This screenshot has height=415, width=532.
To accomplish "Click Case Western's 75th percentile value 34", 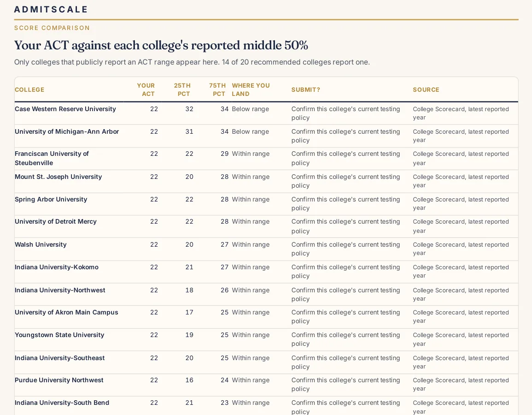I will pyautogui.click(x=224, y=109).
